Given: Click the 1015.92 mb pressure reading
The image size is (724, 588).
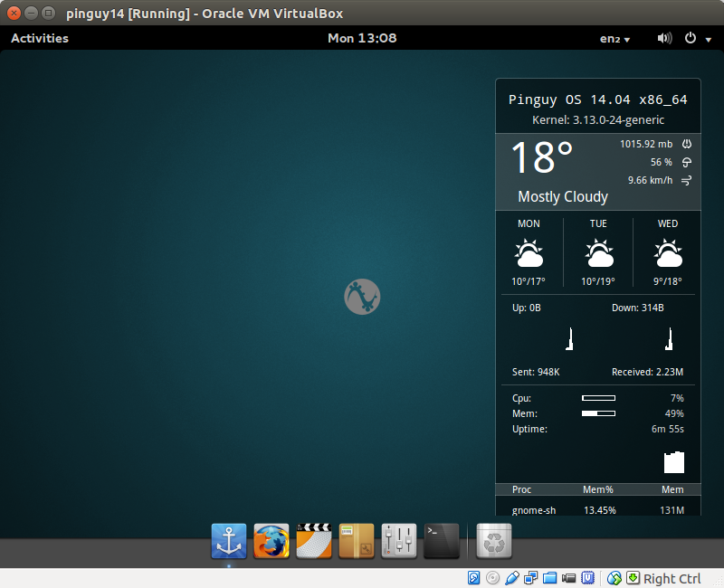Looking at the screenshot, I should click(x=646, y=144).
